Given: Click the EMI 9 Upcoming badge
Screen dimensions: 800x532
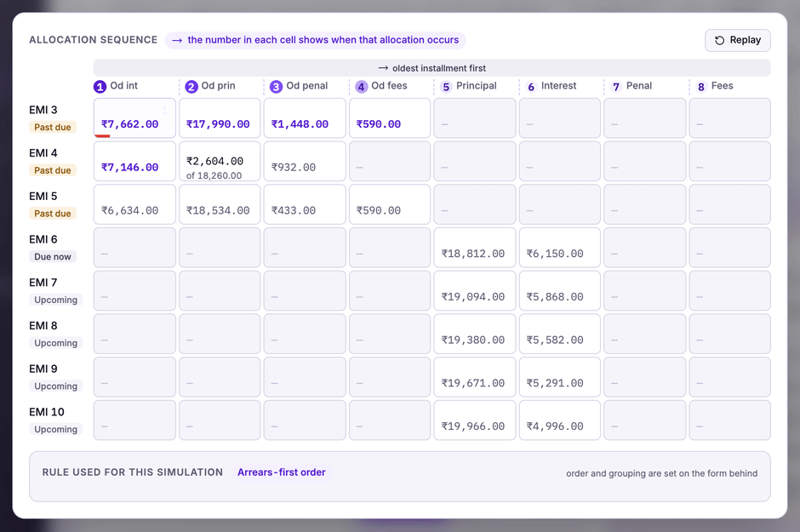Looking at the screenshot, I should tap(55, 386).
